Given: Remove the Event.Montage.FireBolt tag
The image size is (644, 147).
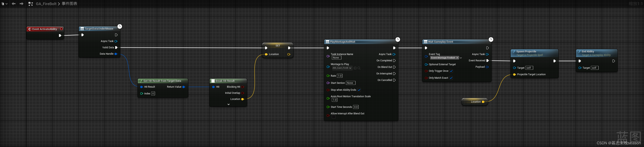Looking at the screenshot, I should coord(458,58).
